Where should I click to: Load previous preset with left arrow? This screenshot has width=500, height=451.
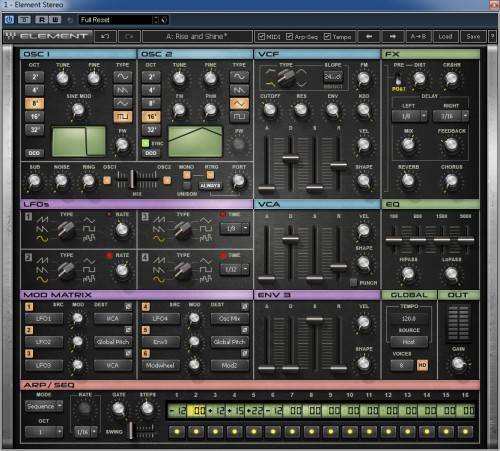tap(369, 36)
